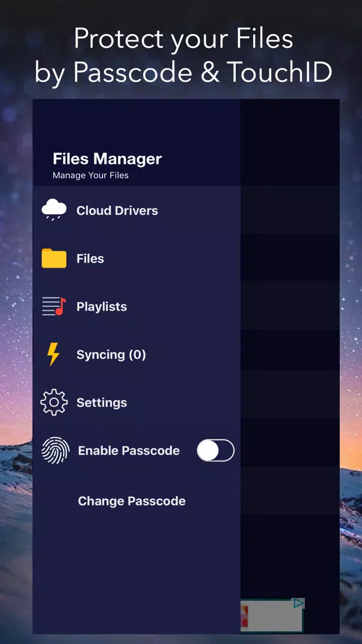362x644 pixels.
Task: Toggle the Enable Passcode switch
Action: [x=215, y=451]
